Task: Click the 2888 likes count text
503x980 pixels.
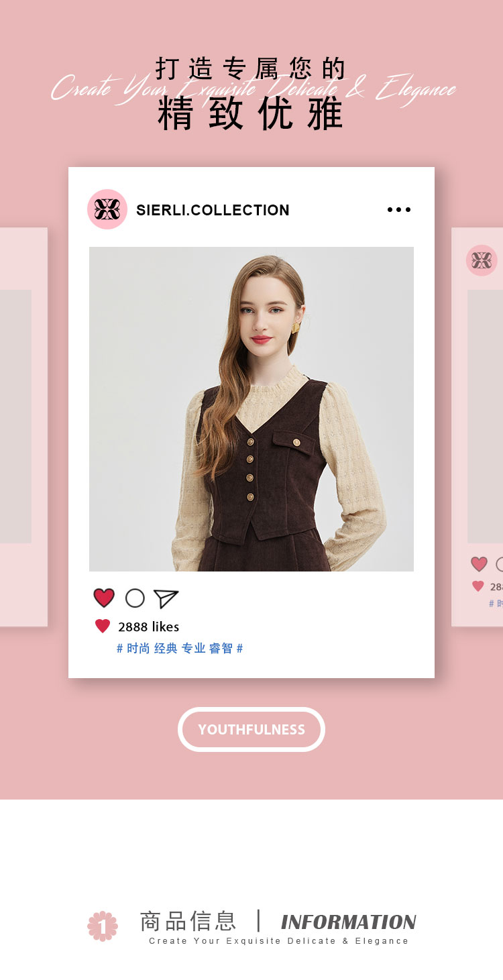Action: pyautogui.click(x=148, y=627)
